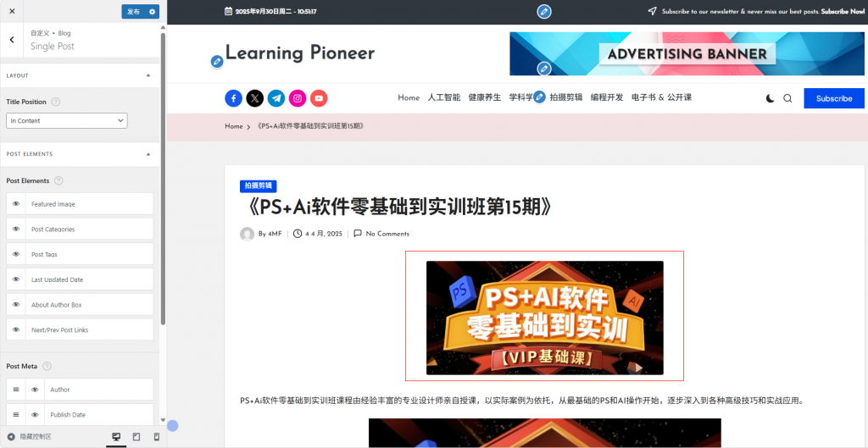Open the search magnifier in header
The height and width of the screenshot is (448, 868).
pyautogui.click(x=787, y=98)
